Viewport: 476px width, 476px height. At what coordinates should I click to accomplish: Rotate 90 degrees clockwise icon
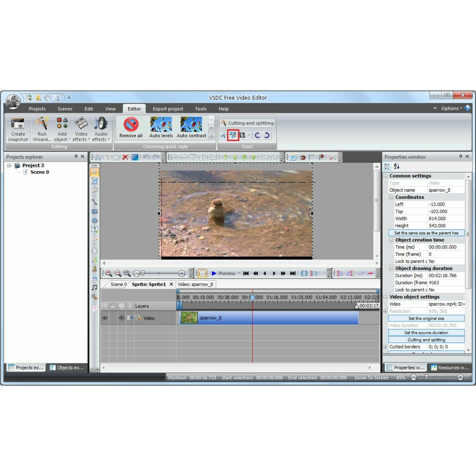[x=267, y=135]
